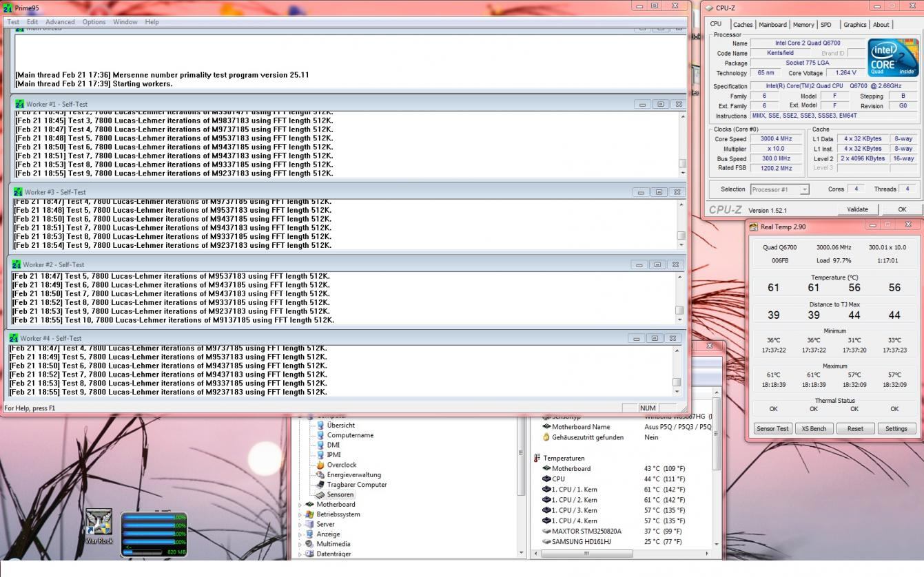Click the Gehäusezutritt gefunden lock icon
The height and width of the screenshot is (577, 924).
546,437
